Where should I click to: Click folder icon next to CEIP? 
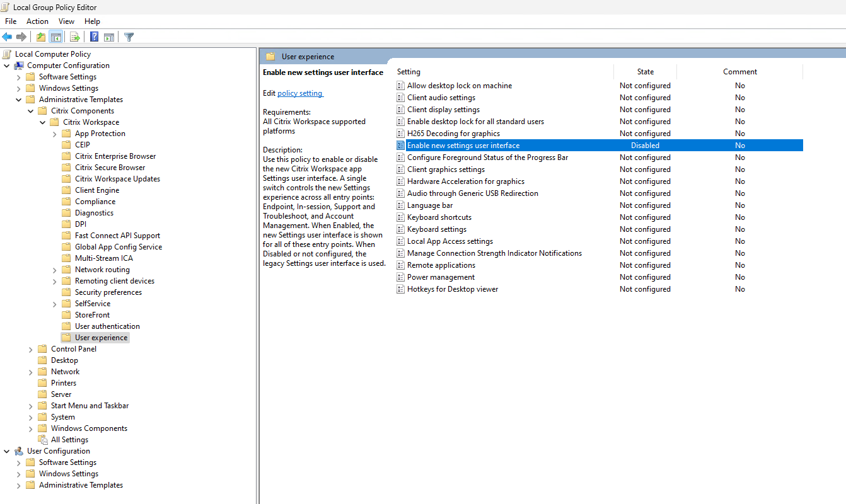[67, 145]
